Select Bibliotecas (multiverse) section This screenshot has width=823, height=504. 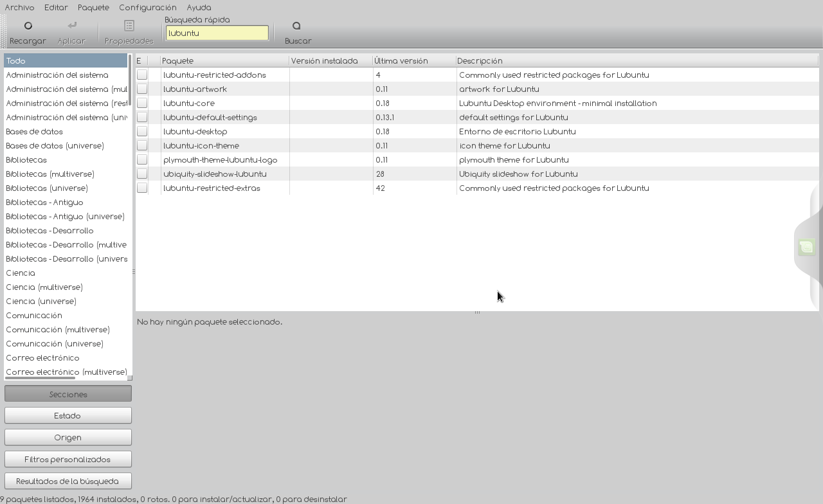pos(66,174)
